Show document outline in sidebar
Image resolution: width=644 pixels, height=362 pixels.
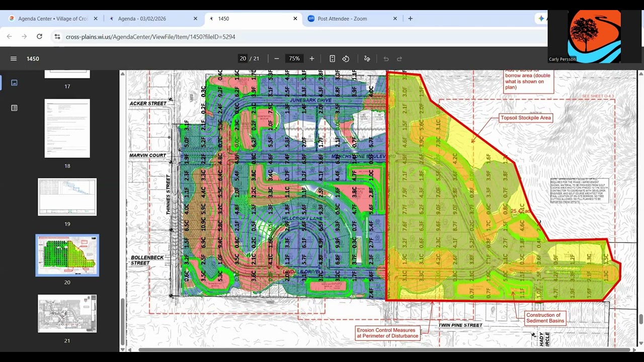coord(14,108)
